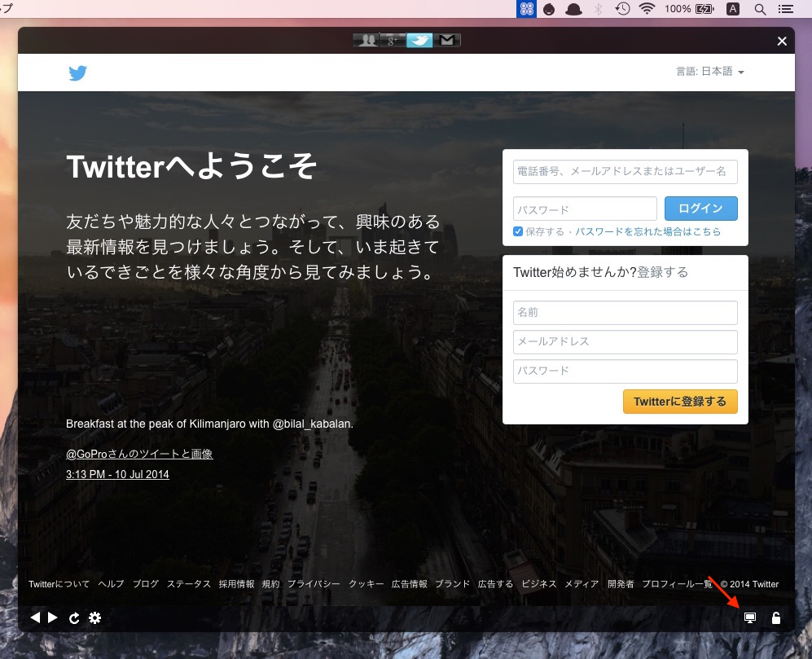Open the 採用情報 footer link
Image resolution: width=812 pixels, height=659 pixels.
coord(236,584)
